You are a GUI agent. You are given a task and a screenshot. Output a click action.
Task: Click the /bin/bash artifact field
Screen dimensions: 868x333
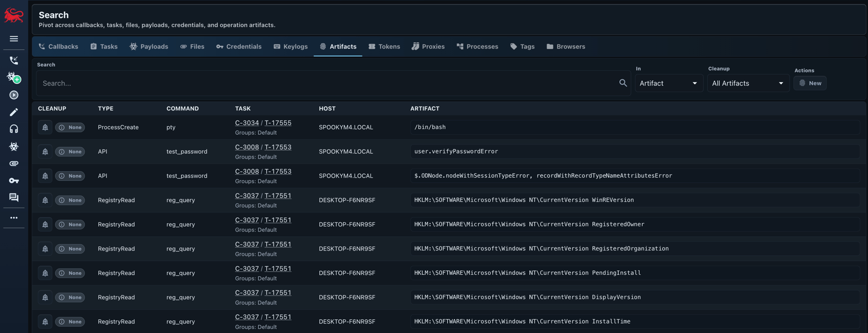635,127
